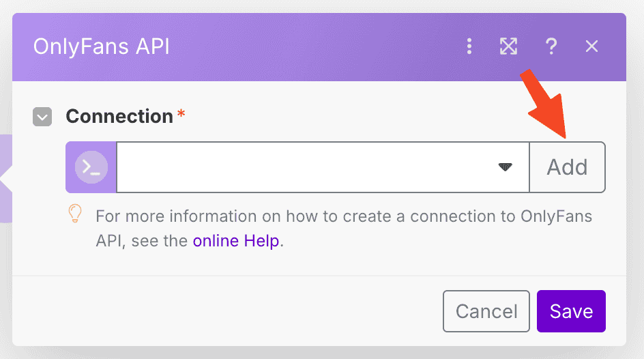Screen dimensions: 644x359
Task: Cancel the connection setup
Action: pos(486,311)
